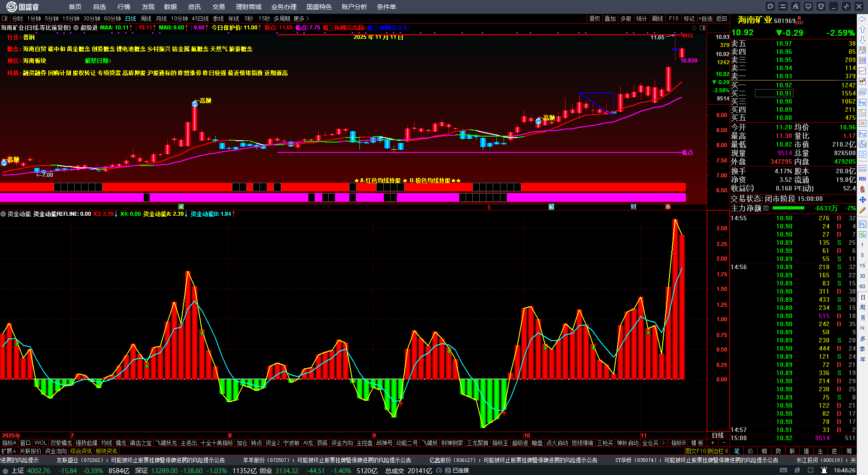Expand the main chart indicator settings circle
Image resolution: width=868 pixels, height=475 pixels.
pyautogui.click(x=76, y=28)
